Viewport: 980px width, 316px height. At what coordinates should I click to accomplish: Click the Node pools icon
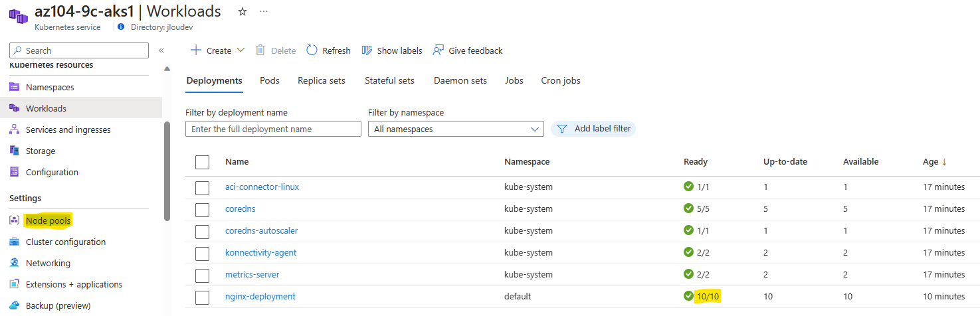14,220
